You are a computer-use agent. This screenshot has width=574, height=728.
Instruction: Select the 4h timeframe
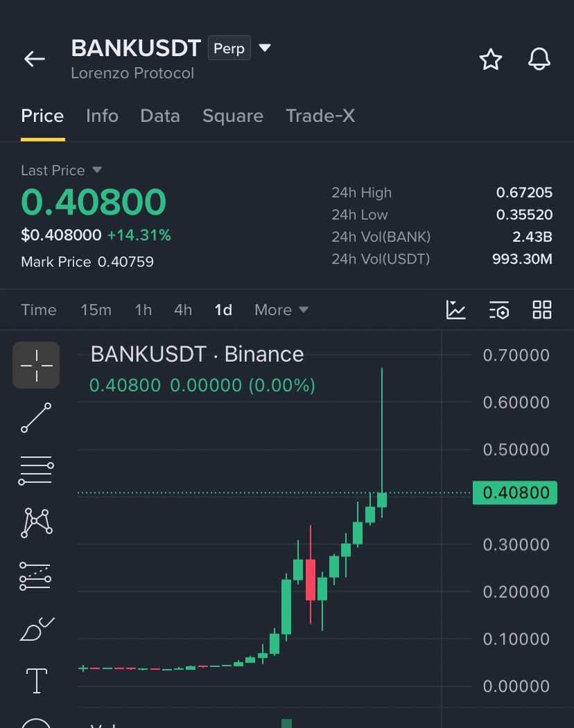tap(183, 310)
